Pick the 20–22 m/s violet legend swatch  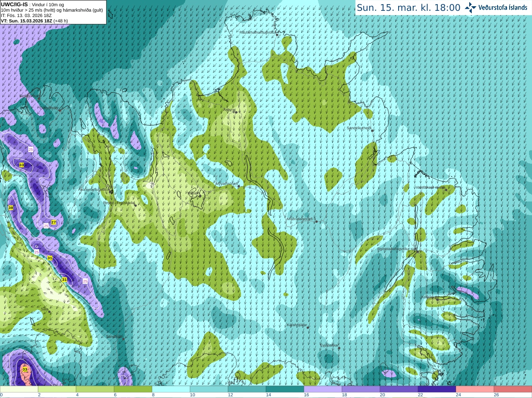click(399, 389)
